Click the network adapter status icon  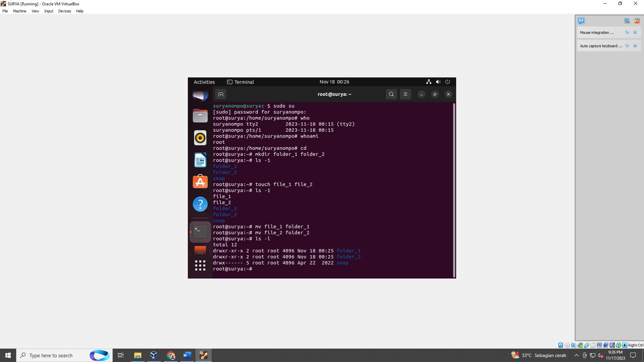click(x=580, y=345)
